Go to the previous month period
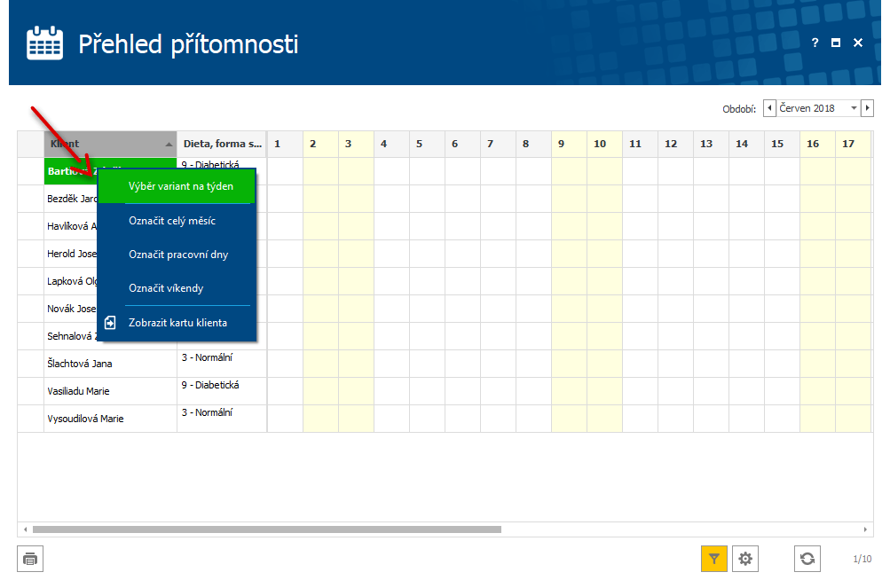This screenshot has width=890, height=588. click(769, 108)
